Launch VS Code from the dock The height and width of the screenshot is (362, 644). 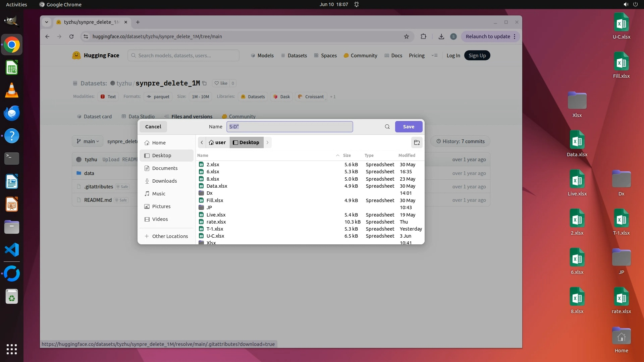click(12, 250)
